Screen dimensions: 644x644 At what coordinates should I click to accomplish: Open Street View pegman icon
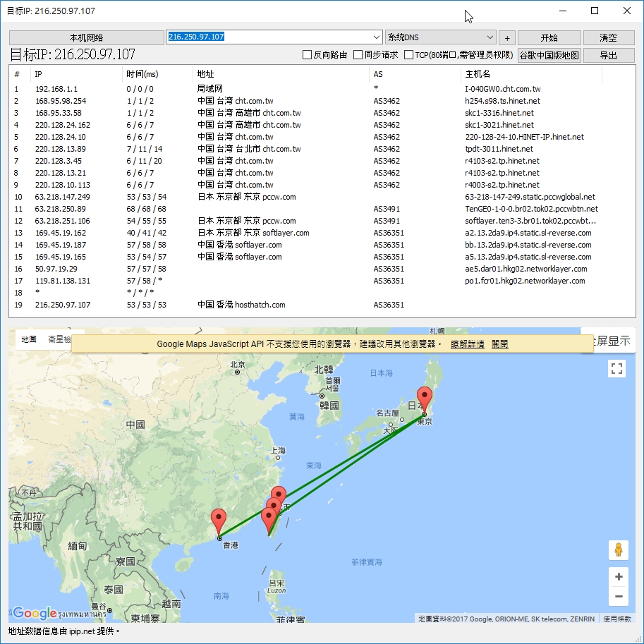[618, 549]
